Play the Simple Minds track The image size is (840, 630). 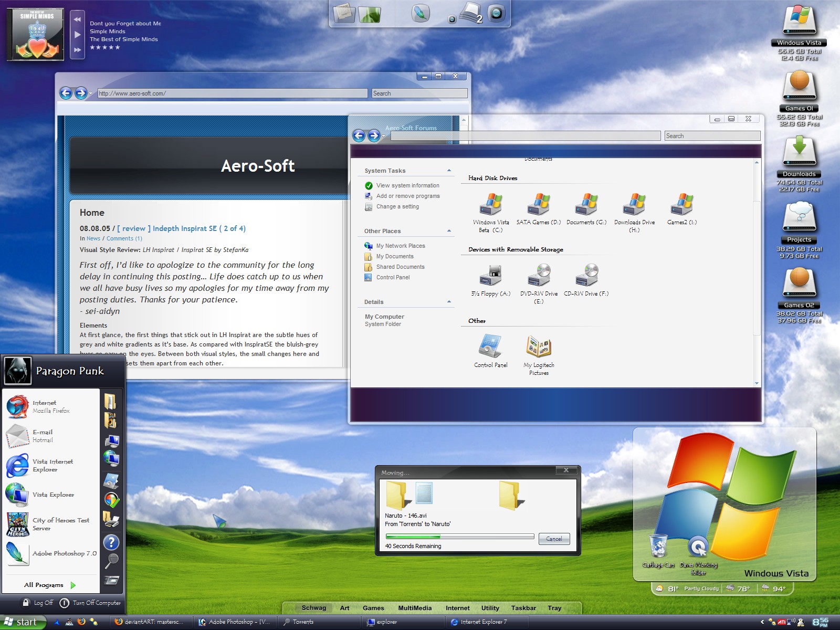(78, 35)
